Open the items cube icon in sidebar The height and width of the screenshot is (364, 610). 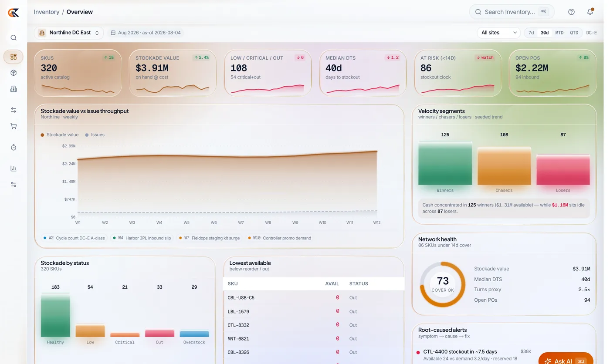[14, 73]
